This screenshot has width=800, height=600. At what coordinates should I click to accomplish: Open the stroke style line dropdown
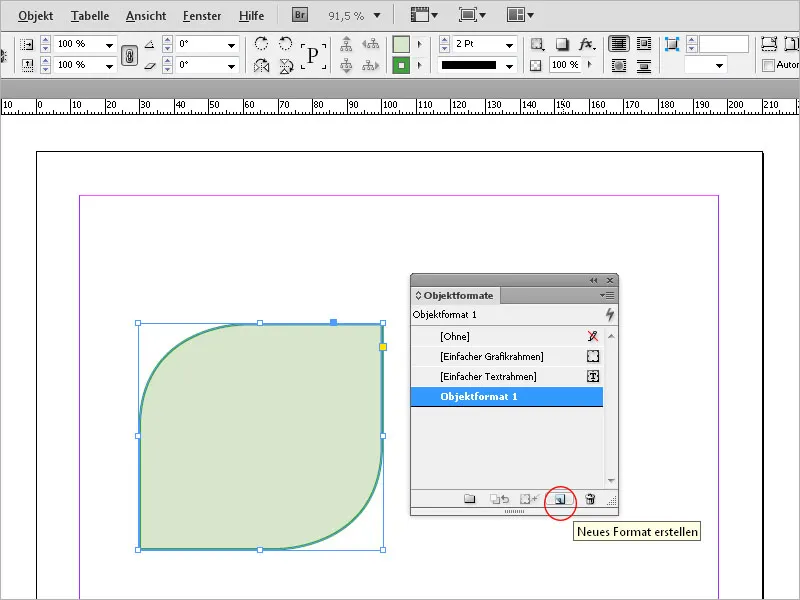pos(509,66)
